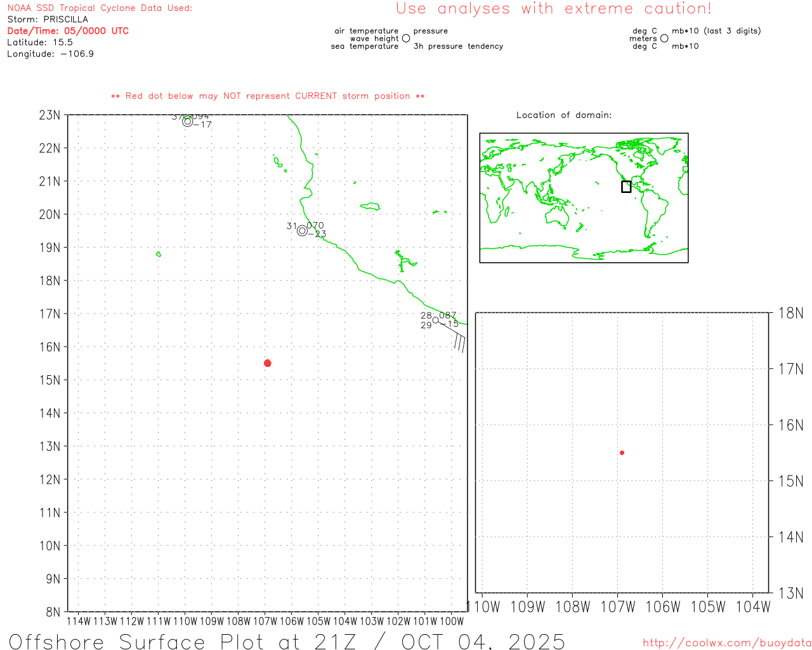The width and height of the screenshot is (812, 650).
Task: Click the red dot disclaimer note
Action: [267, 96]
